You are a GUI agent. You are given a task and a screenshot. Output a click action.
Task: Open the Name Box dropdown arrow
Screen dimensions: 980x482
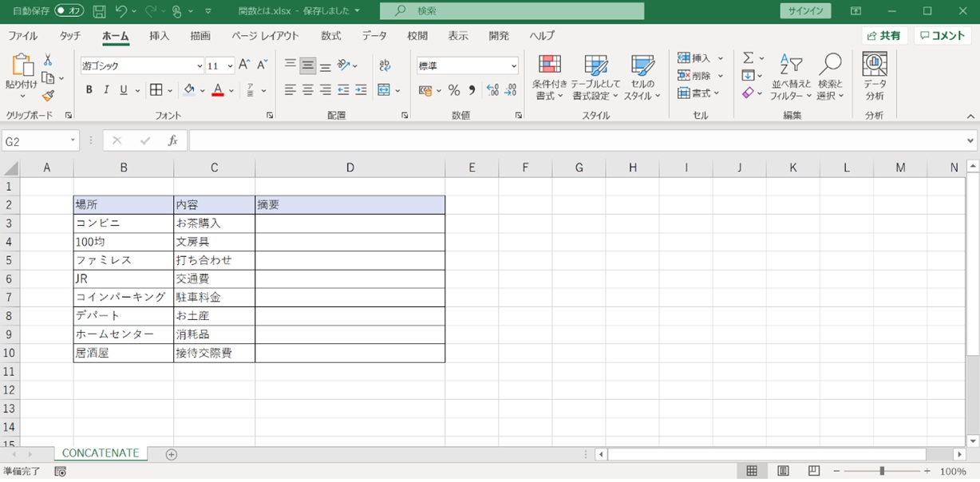click(73, 140)
